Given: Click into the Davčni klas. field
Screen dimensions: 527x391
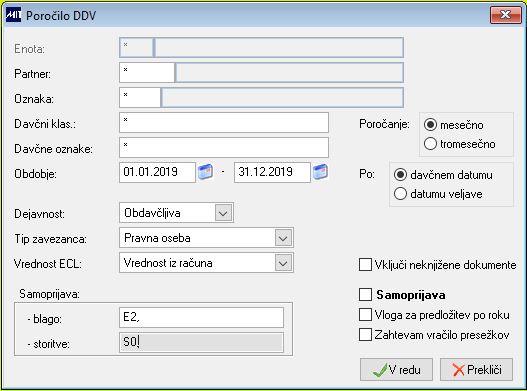Looking at the screenshot, I should (x=224, y=122).
